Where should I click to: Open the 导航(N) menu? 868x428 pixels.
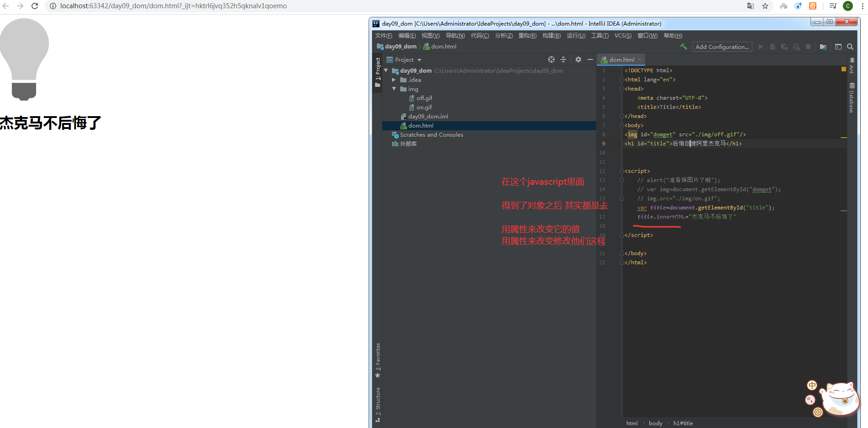click(x=455, y=36)
